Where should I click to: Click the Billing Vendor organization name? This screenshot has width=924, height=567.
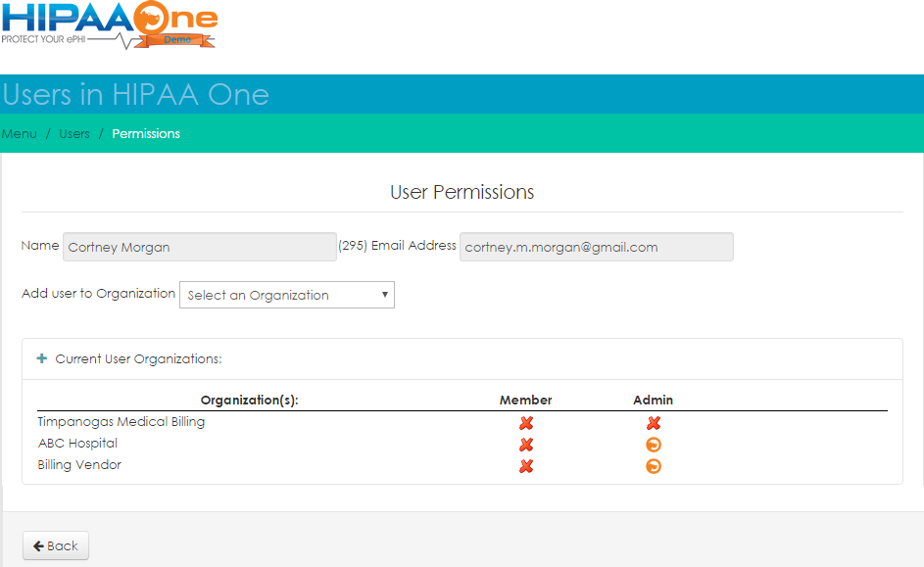point(79,465)
